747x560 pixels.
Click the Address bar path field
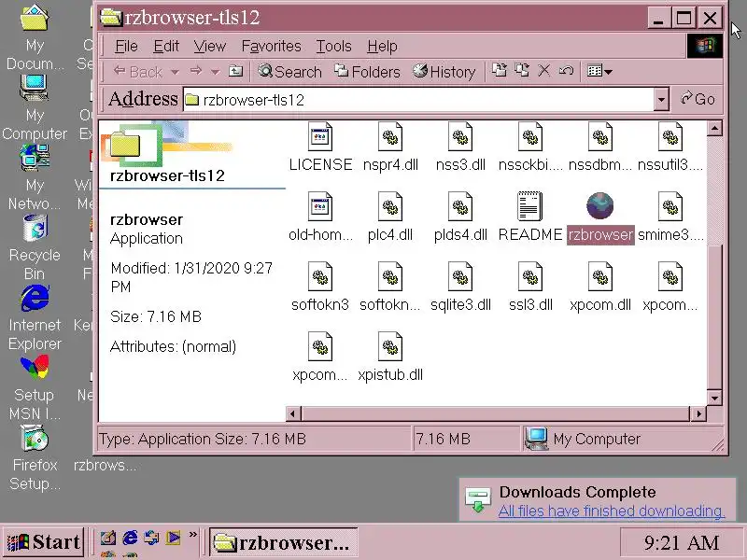pyautogui.click(x=418, y=100)
